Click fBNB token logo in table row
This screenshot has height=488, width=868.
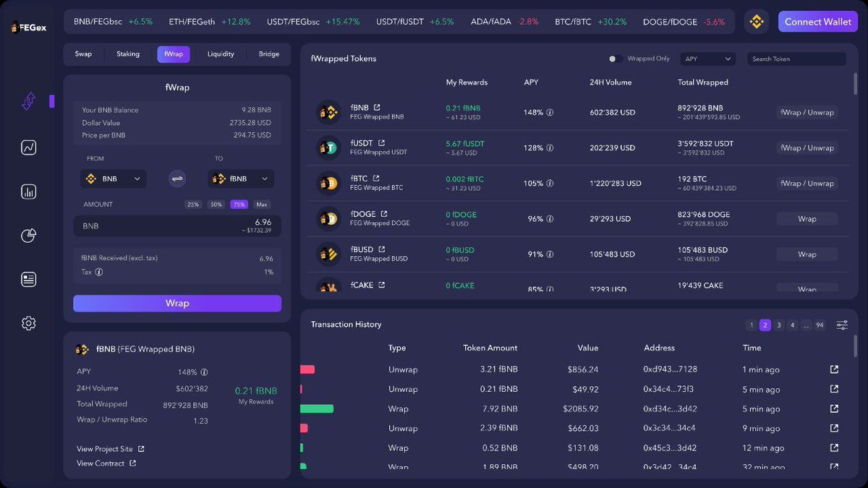click(x=329, y=112)
